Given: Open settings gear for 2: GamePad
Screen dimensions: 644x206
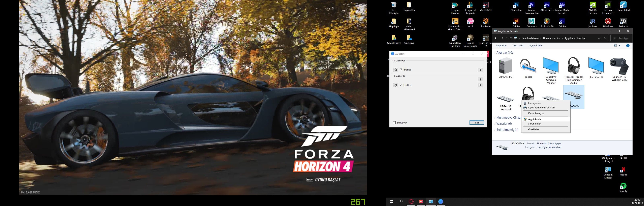Looking at the screenshot, I should click(x=395, y=85).
